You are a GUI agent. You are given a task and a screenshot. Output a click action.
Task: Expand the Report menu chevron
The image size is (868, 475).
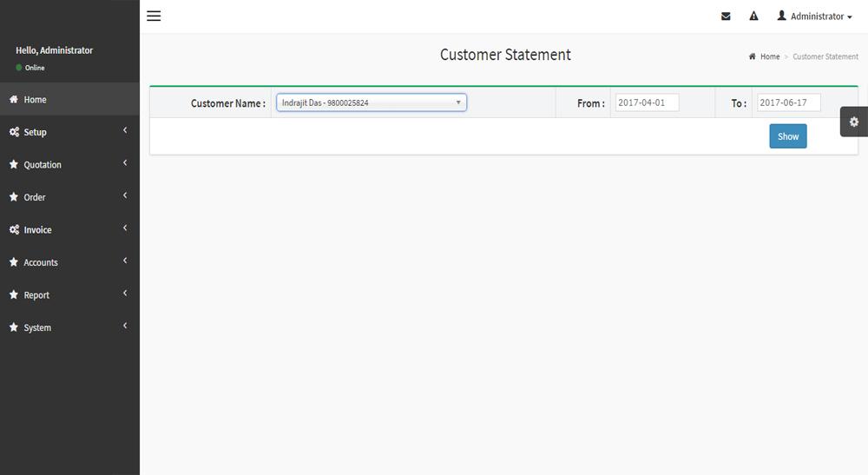click(x=125, y=293)
